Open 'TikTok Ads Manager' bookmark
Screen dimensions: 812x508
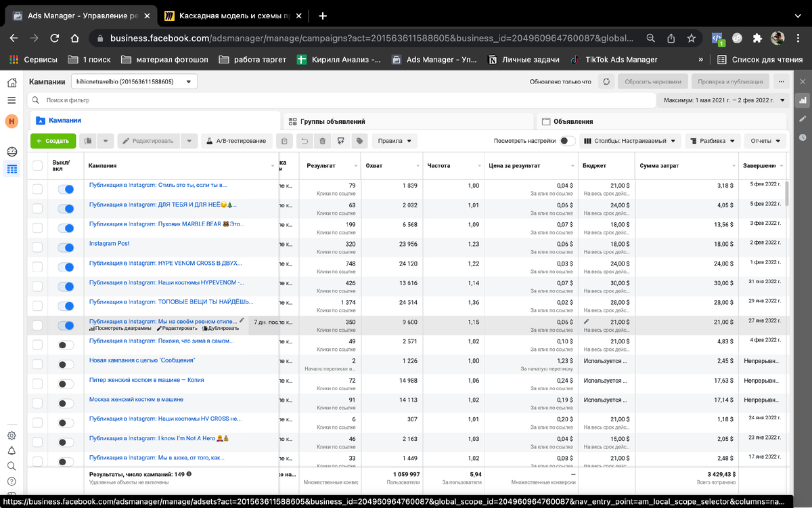click(x=613, y=60)
